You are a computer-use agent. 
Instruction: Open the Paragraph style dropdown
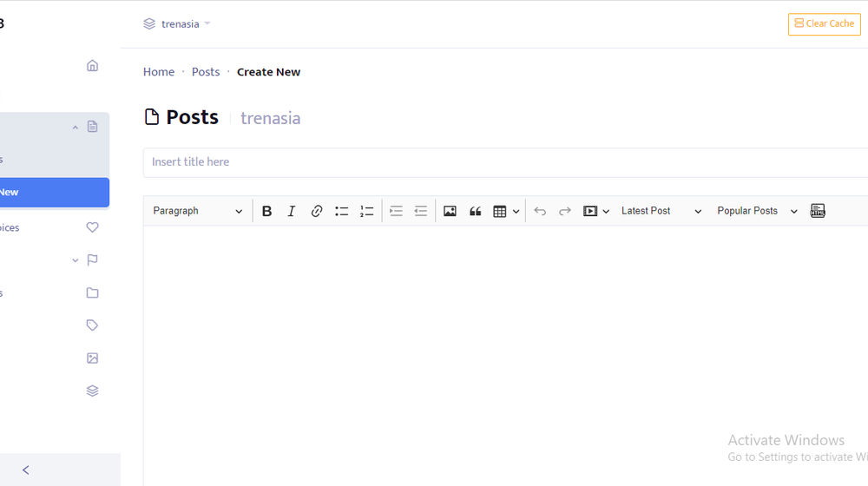[x=198, y=211]
